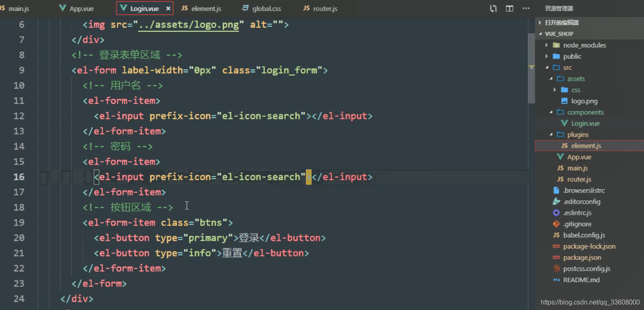
Task: Switch to the global.css tab
Action: pos(261,8)
